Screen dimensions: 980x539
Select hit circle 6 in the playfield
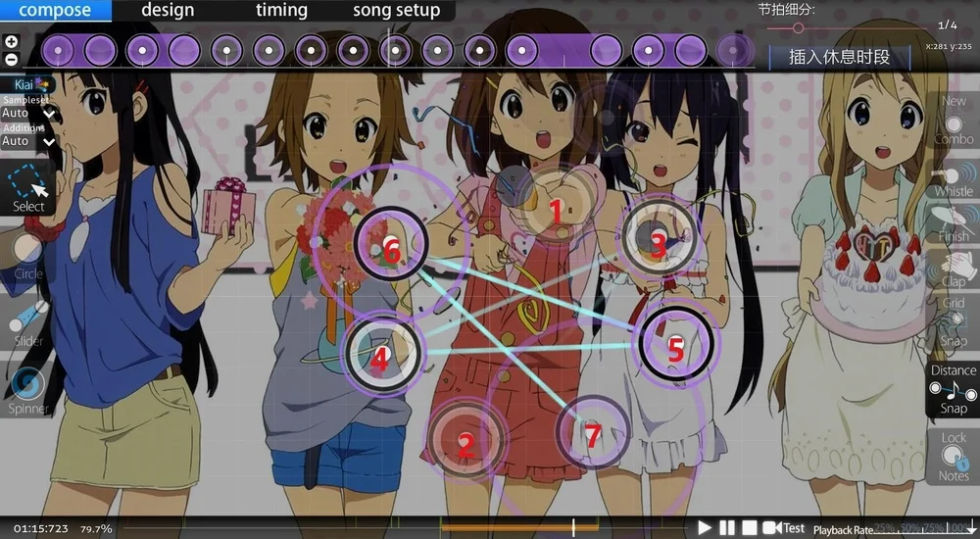point(391,244)
